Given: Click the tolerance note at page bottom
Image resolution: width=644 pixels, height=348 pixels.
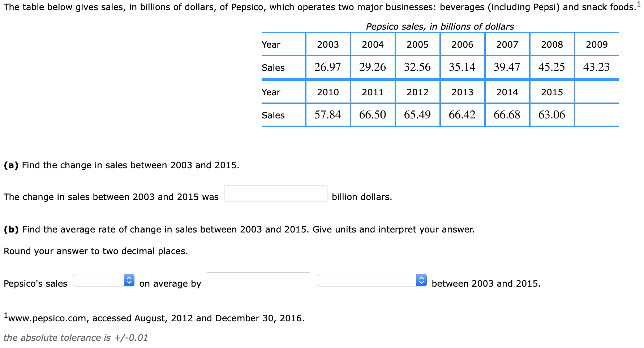Looking at the screenshot, I should pyautogui.click(x=76, y=338).
